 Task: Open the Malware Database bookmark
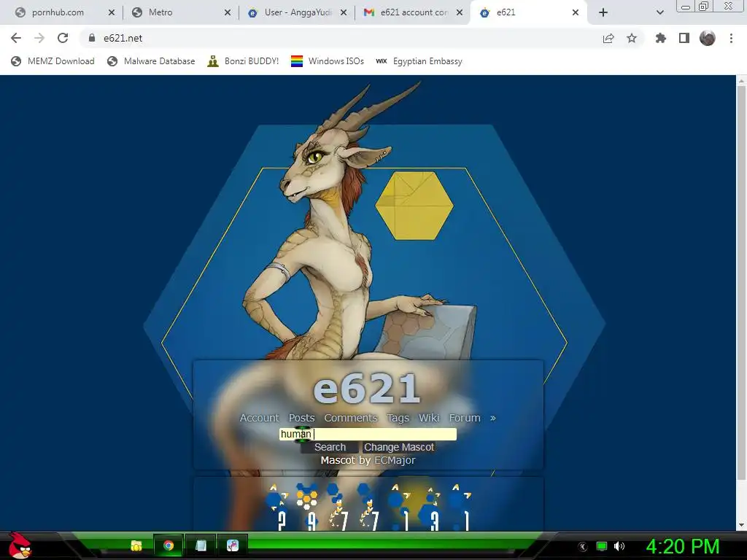[151, 61]
